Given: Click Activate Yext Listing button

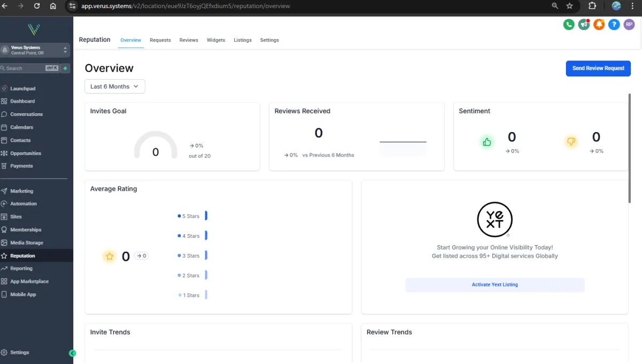Looking at the screenshot, I should point(495,285).
